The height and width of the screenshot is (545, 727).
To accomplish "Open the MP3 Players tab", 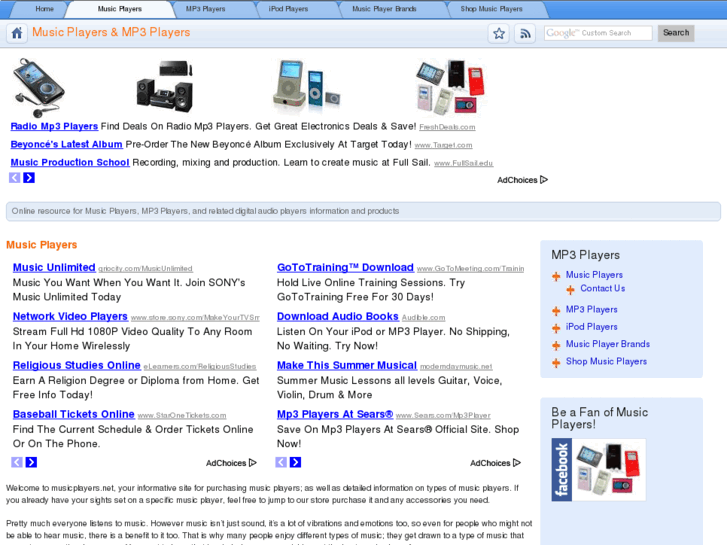I will pyautogui.click(x=205, y=9).
